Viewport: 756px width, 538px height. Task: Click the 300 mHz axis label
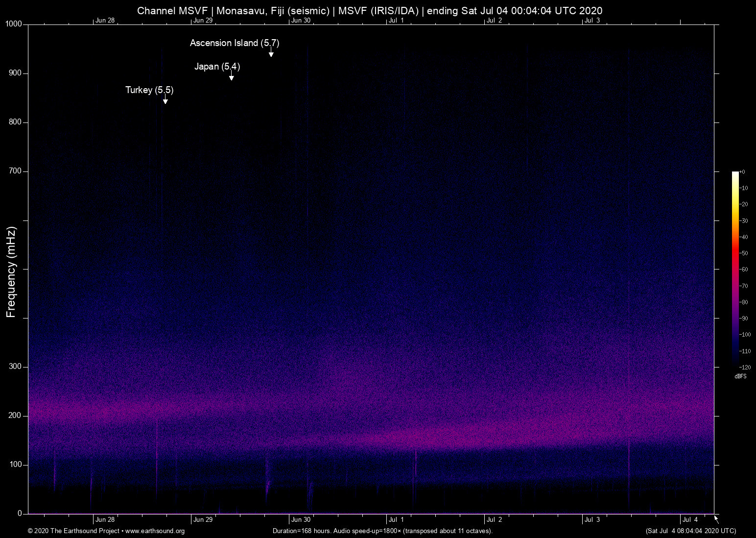click(x=16, y=366)
